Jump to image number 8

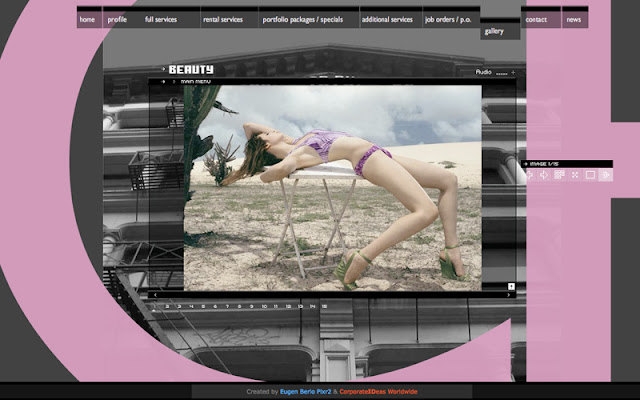[x=239, y=306]
